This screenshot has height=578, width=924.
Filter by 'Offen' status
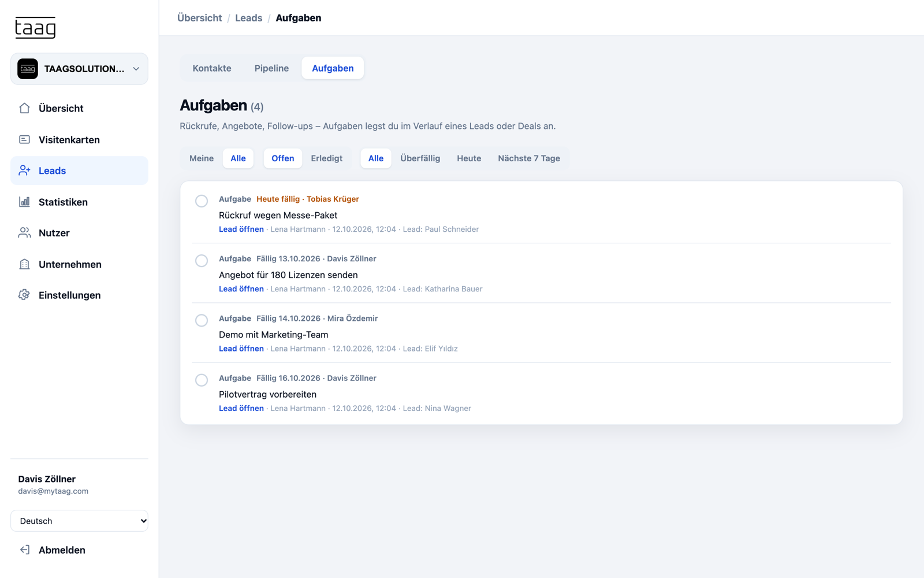pos(283,158)
